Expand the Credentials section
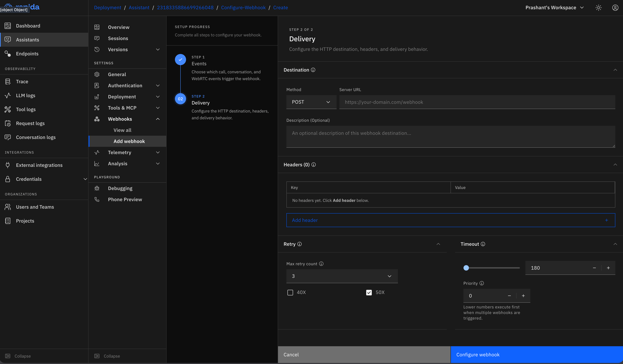623x364 pixels. tap(85, 179)
